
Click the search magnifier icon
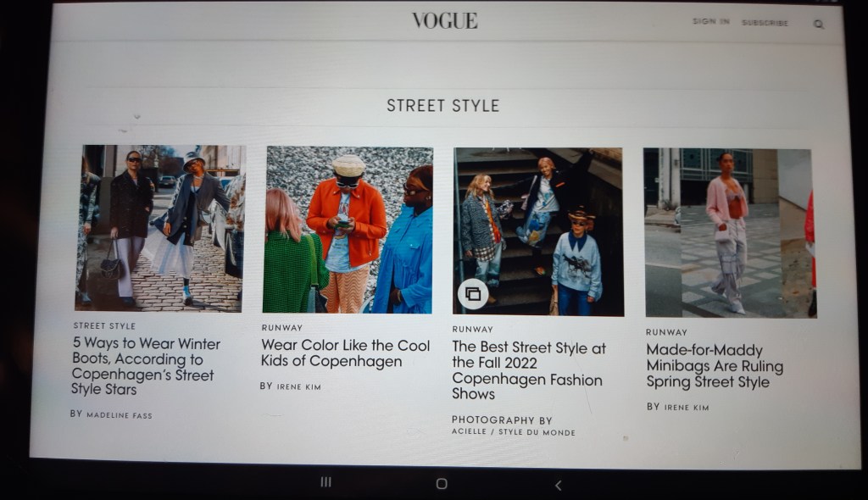point(818,25)
